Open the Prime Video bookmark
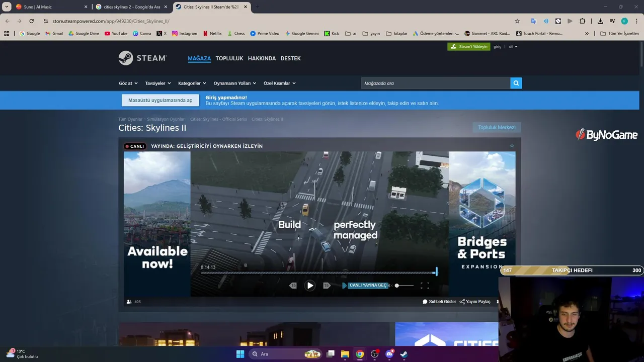The width and height of the screenshot is (644, 362). 265,34
